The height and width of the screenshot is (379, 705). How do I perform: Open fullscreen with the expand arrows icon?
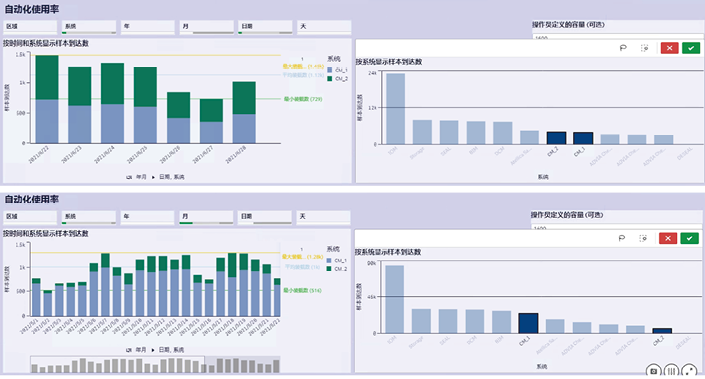tap(688, 371)
